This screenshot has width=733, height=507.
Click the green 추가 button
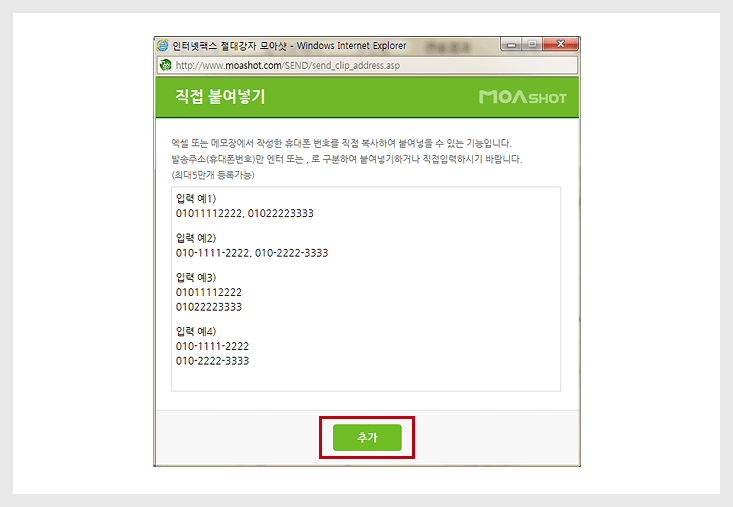[x=367, y=437]
